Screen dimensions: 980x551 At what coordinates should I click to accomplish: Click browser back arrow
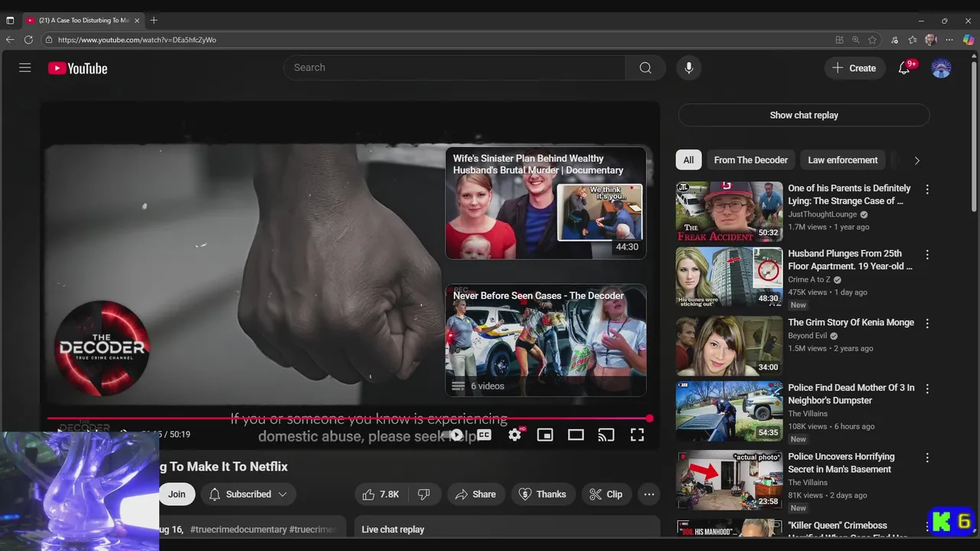(10, 40)
